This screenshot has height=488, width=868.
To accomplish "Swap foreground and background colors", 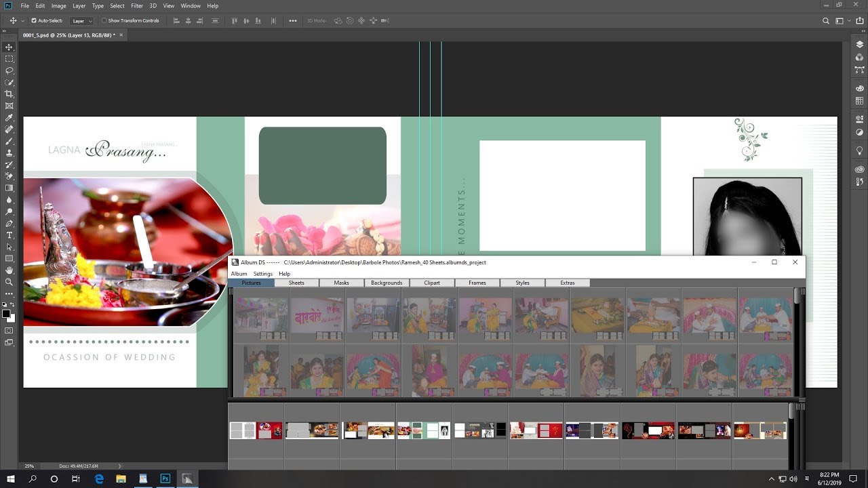I will [x=12, y=305].
